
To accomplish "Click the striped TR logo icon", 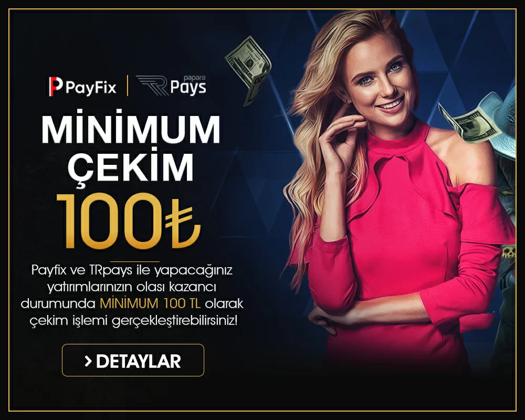I will point(152,86).
